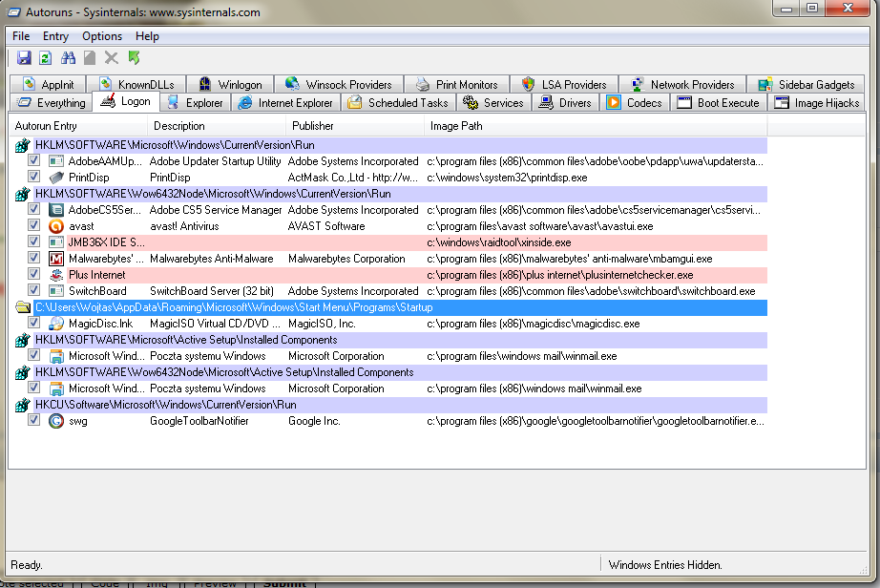
Task: Sort by Image Path column header
Action: [596, 126]
